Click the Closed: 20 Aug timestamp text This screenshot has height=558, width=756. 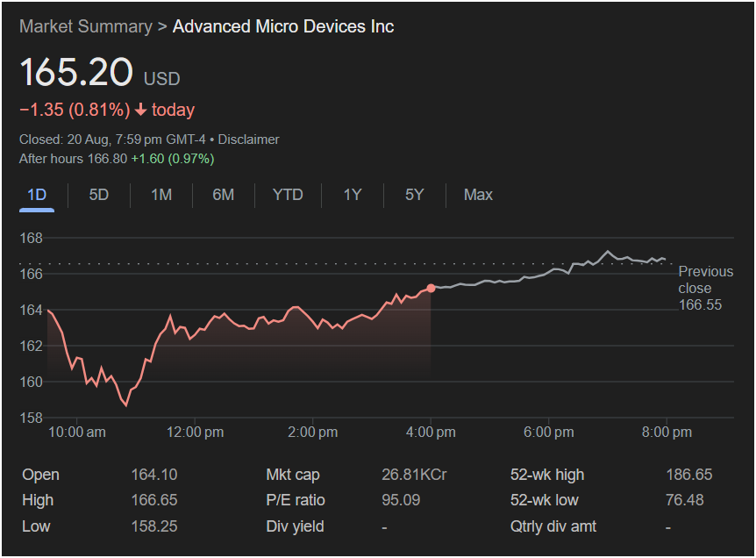point(112,139)
